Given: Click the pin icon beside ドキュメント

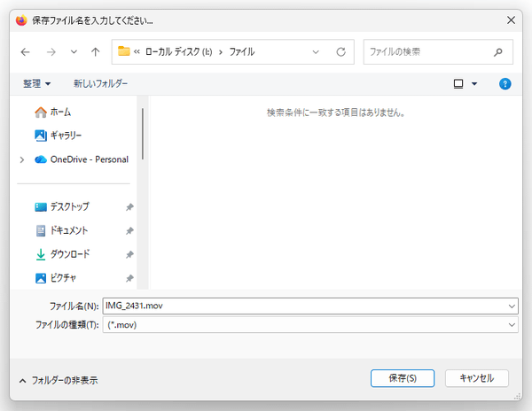Looking at the screenshot, I should pyautogui.click(x=129, y=230).
